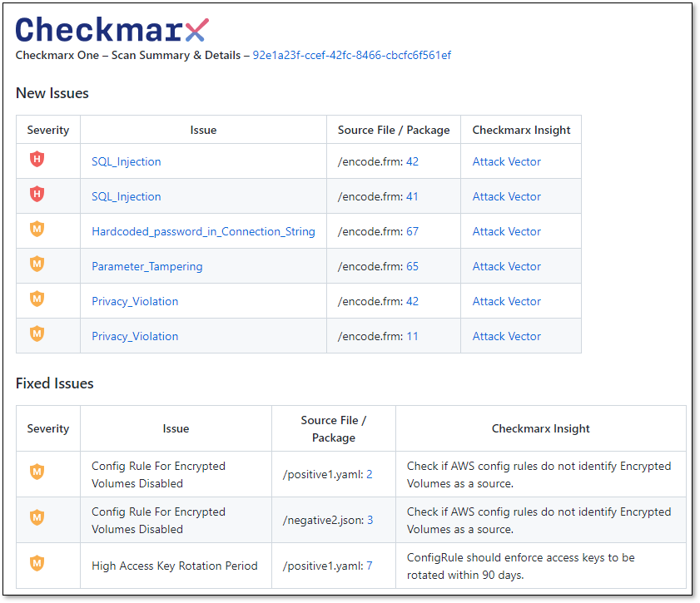This screenshot has height=603, width=700.
Task: Click Medium shield for Privacy_Violation line 42
Action: click(37, 299)
